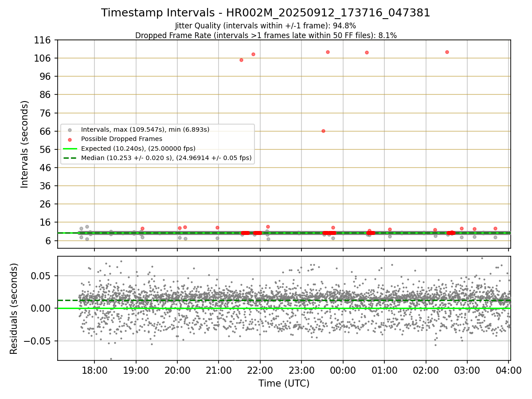Click the red outlier point just after 02:30 near 109
The width and height of the screenshot is (532, 399).
pos(447,52)
